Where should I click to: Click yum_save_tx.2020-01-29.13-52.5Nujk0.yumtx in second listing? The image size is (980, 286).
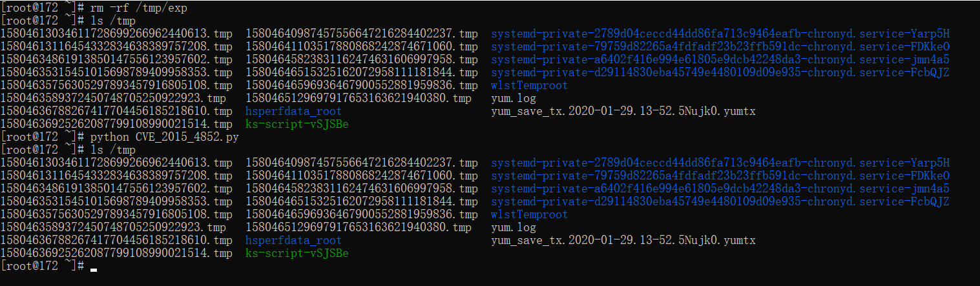[x=623, y=240]
